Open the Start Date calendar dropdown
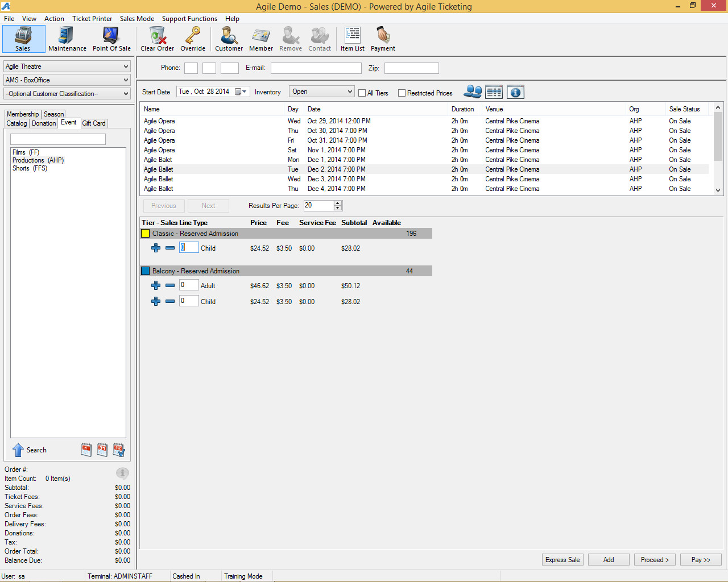Viewport: 728px width, 582px height. pos(241,92)
